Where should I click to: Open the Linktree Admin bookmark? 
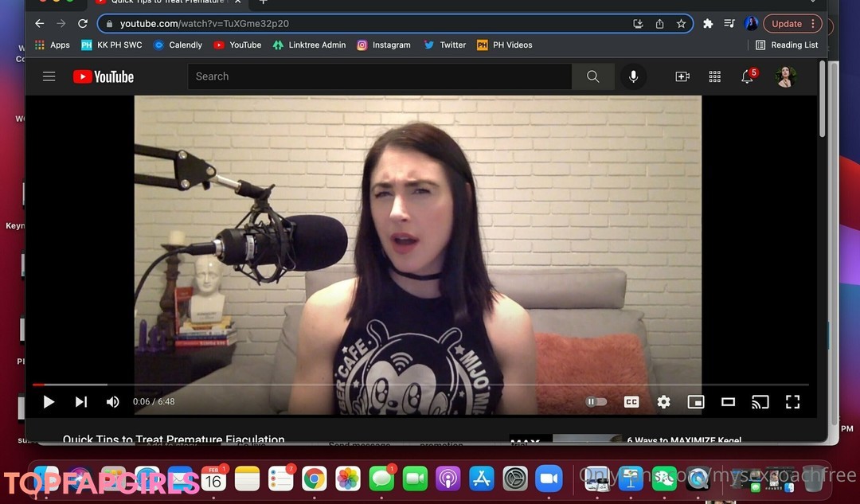click(x=309, y=45)
